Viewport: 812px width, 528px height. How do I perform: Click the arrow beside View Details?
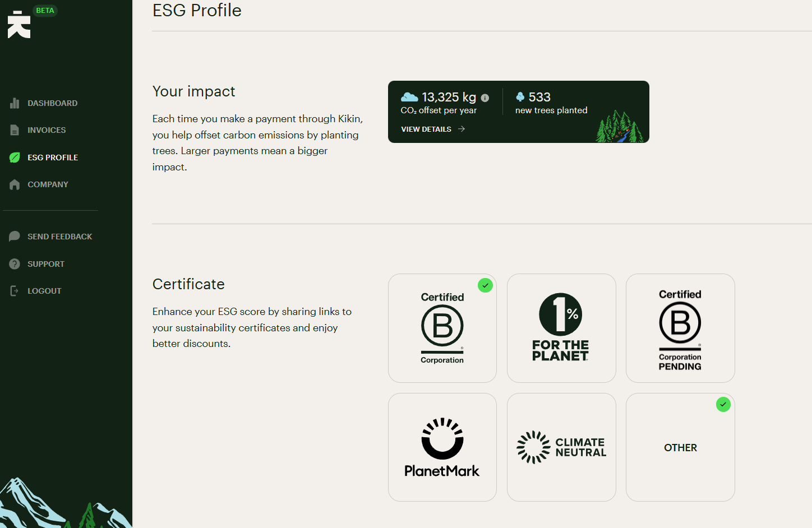pos(462,129)
